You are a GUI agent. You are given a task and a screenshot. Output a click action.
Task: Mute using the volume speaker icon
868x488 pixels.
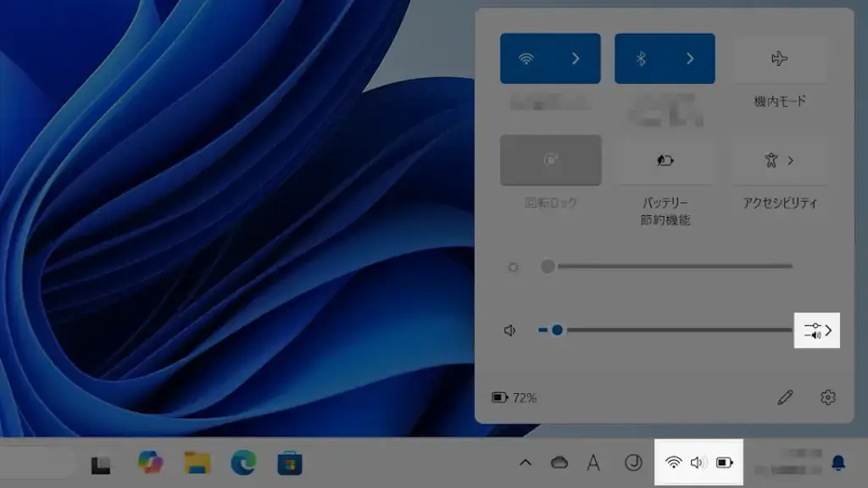[x=509, y=330]
